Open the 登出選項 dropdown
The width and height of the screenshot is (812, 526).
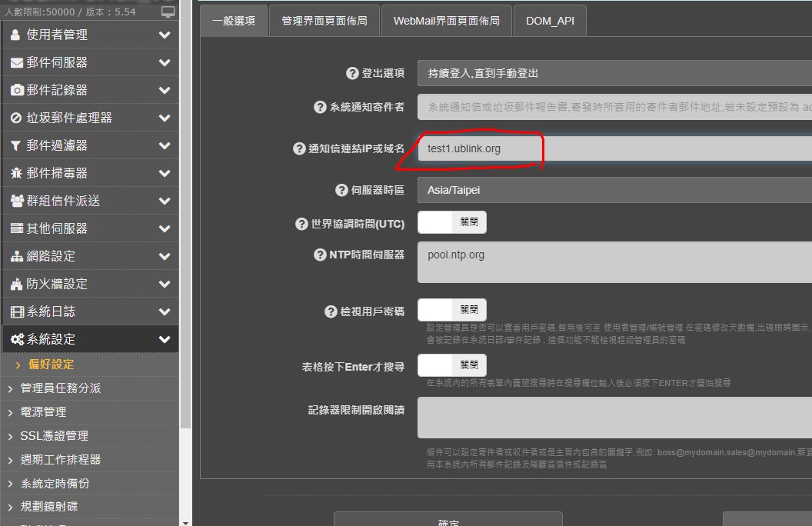[614, 73]
